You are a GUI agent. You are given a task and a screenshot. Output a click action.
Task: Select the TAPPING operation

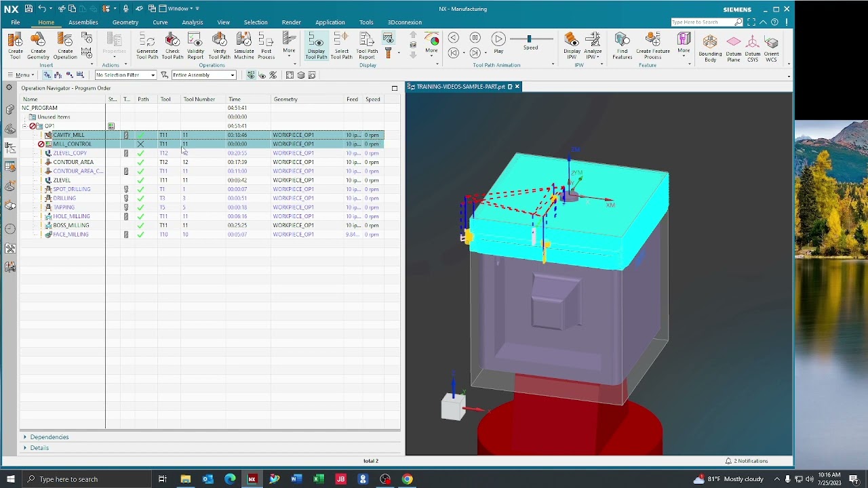pos(64,207)
